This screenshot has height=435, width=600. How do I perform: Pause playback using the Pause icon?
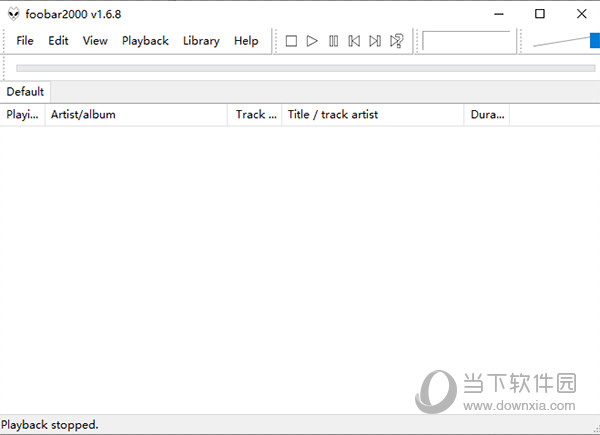[333, 41]
